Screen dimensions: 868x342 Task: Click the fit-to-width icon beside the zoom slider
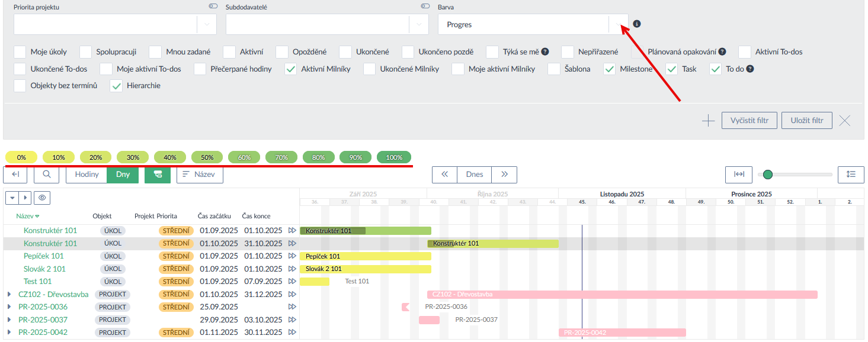[739, 175]
